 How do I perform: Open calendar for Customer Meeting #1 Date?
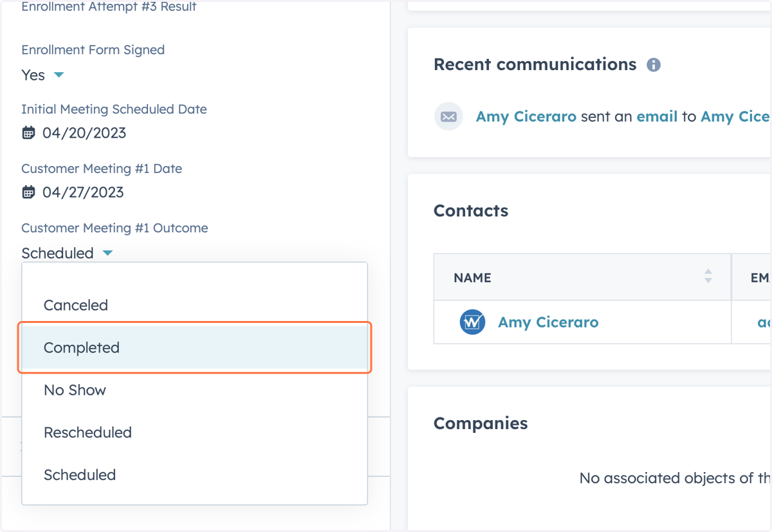(28, 192)
